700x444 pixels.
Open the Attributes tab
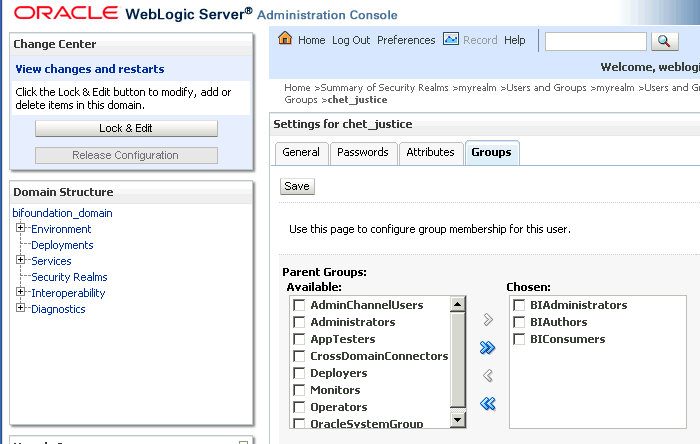point(429,152)
